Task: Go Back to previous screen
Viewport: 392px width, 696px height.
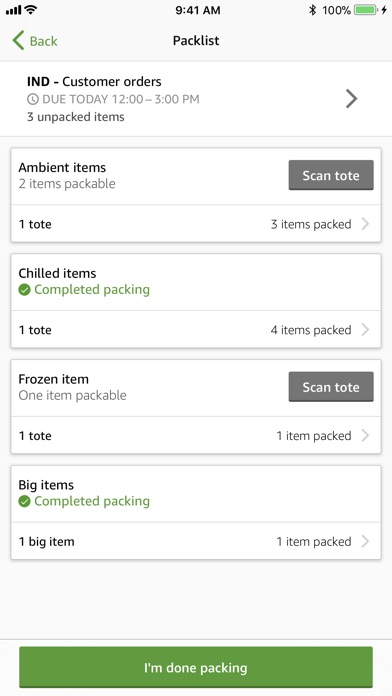Action: [x=35, y=41]
